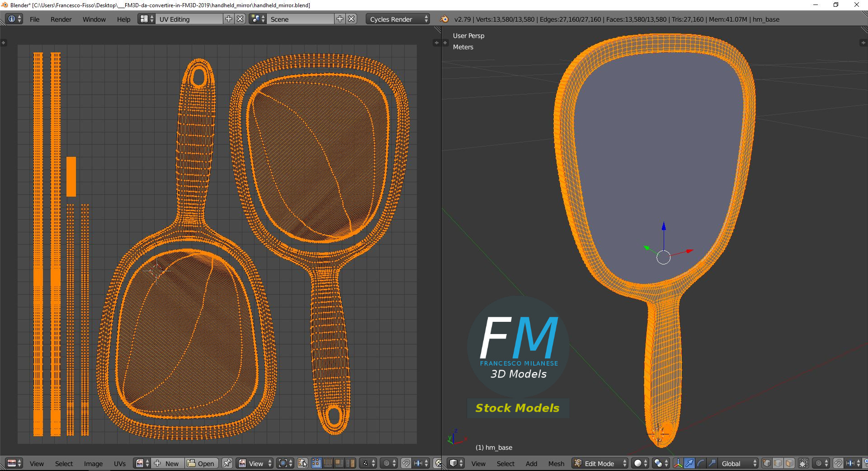Expand the Global transform orientation dropdown
868x471 pixels.
(737, 463)
